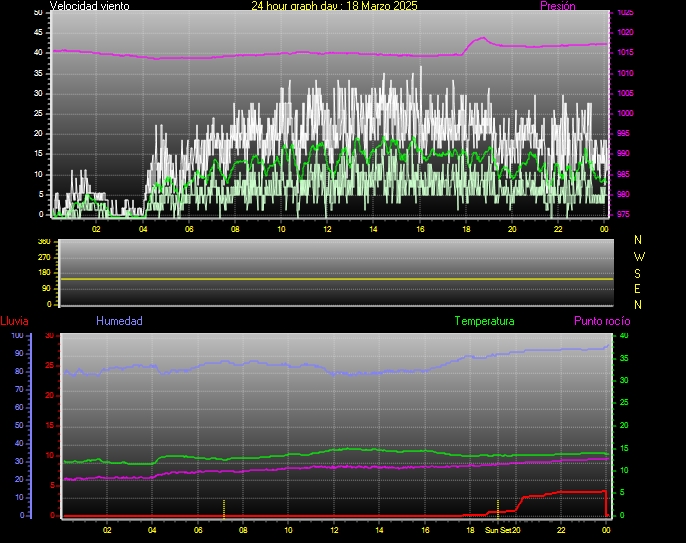Click the "Sun Set" marker label
The image size is (686, 543).
(498, 530)
